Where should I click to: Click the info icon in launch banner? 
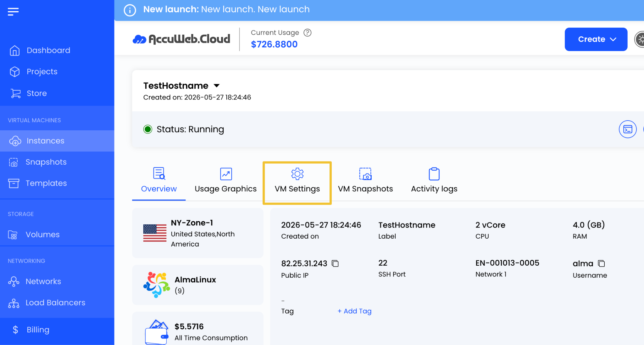(130, 10)
